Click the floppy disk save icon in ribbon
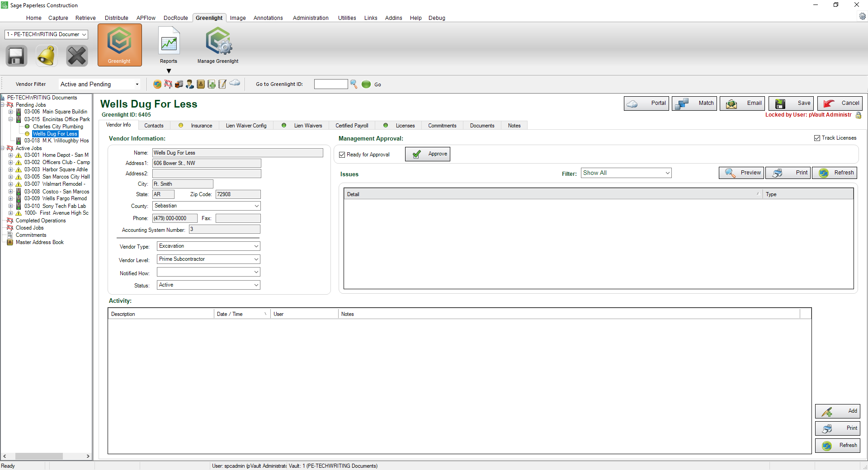Image resolution: width=868 pixels, height=470 pixels. pos(16,56)
